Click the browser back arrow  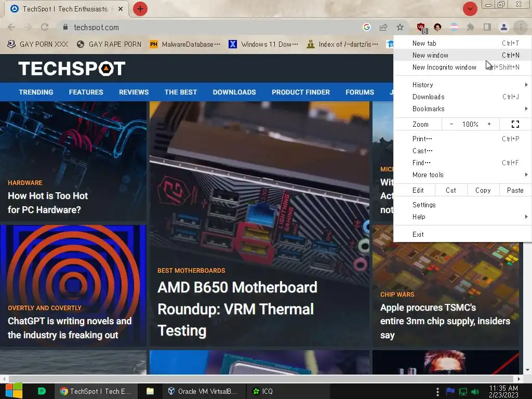[x=11, y=27]
